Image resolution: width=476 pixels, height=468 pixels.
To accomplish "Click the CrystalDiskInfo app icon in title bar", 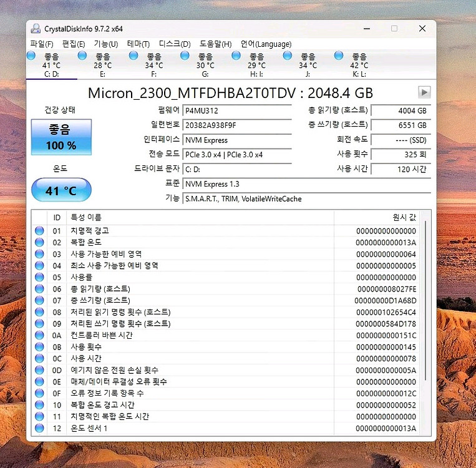I will pos(36,29).
